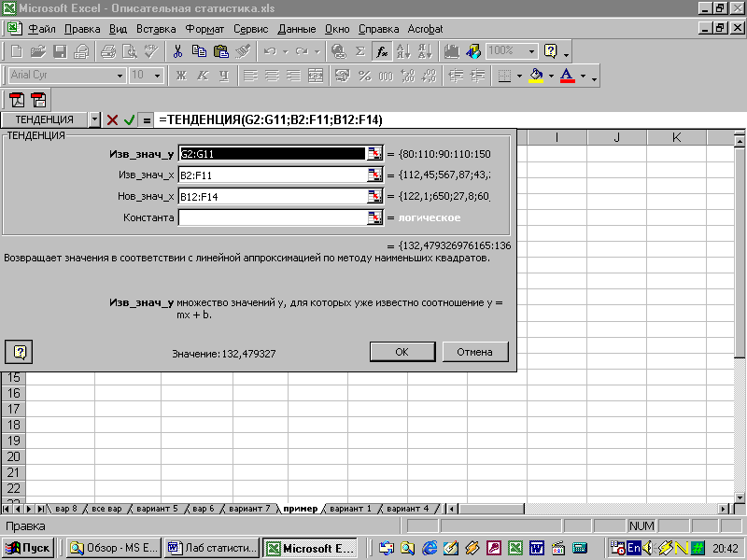Image resolution: width=747 pixels, height=560 pixels.
Task: Click the New workbook icon
Action: coord(17,51)
